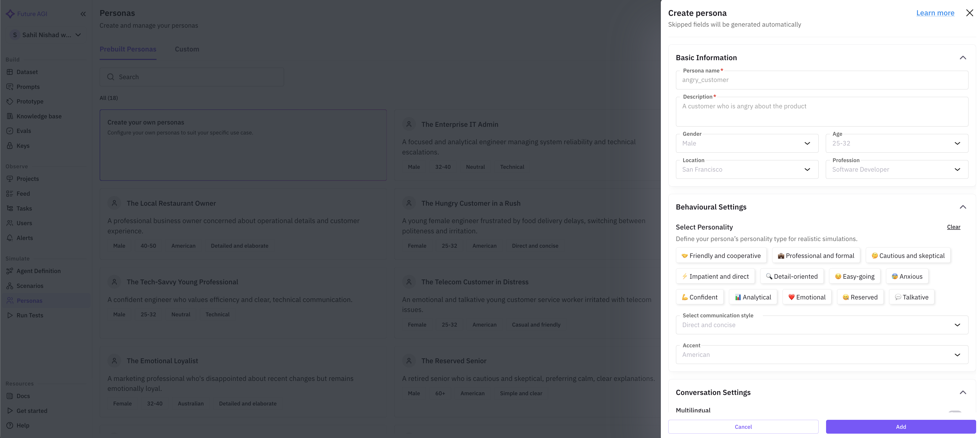Collapse the Behavioural Settings section
This screenshot has height=438, width=980.
click(x=963, y=207)
